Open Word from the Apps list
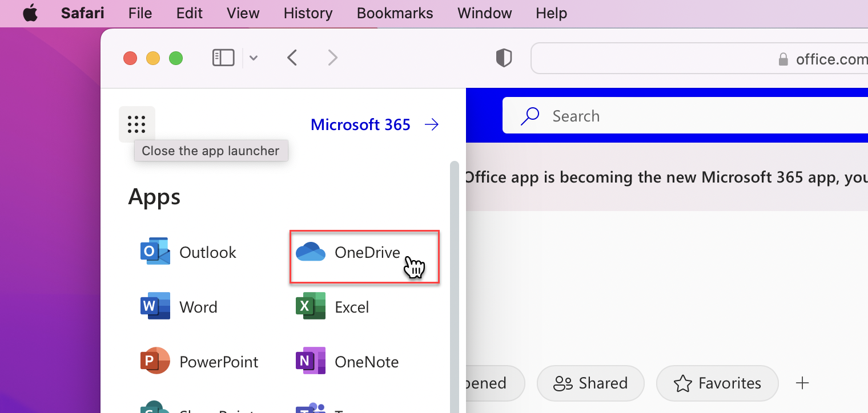The width and height of the screenshot is (868, 413). [179, 307]
